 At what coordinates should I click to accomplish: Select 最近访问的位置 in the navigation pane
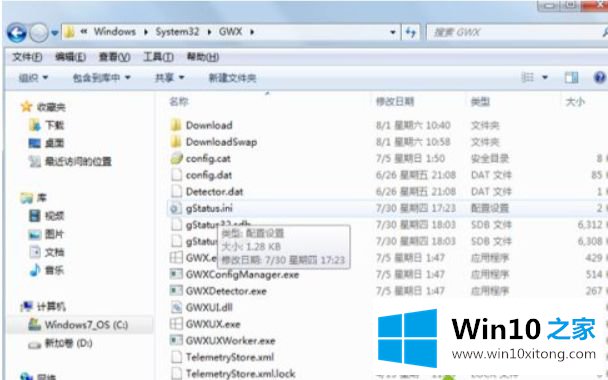pos(78,161)
